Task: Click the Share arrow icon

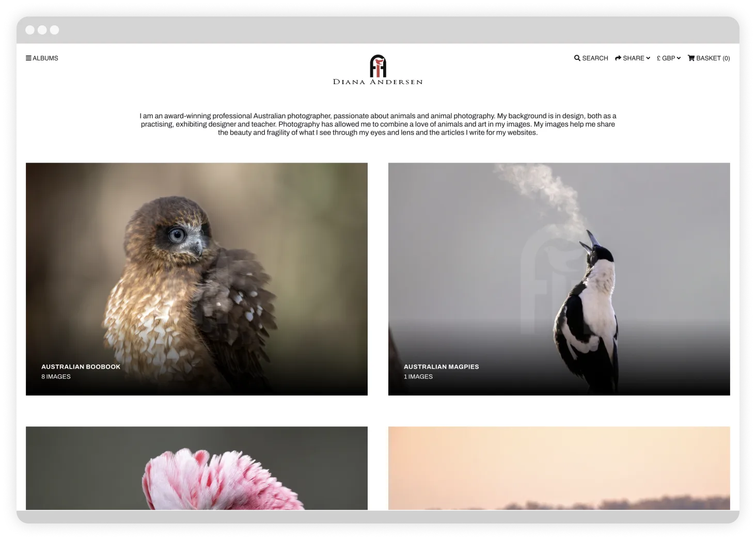Action: [618, 58]
